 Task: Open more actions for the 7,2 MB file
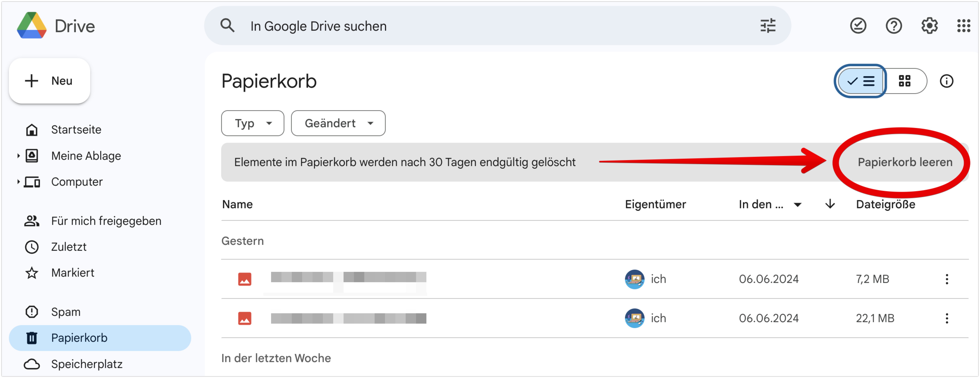(x=947, y=279)
